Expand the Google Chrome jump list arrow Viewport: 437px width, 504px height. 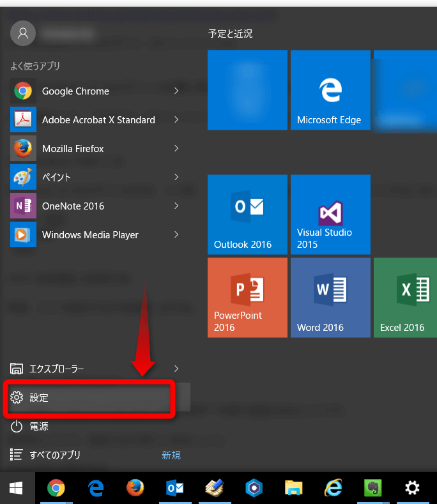tap(176, 91)
